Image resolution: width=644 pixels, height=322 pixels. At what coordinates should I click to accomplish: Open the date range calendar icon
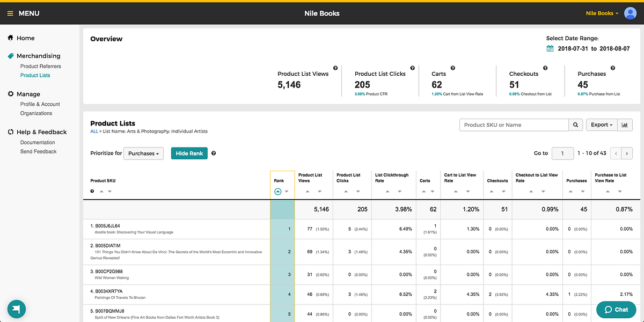(x=550, y=48)
